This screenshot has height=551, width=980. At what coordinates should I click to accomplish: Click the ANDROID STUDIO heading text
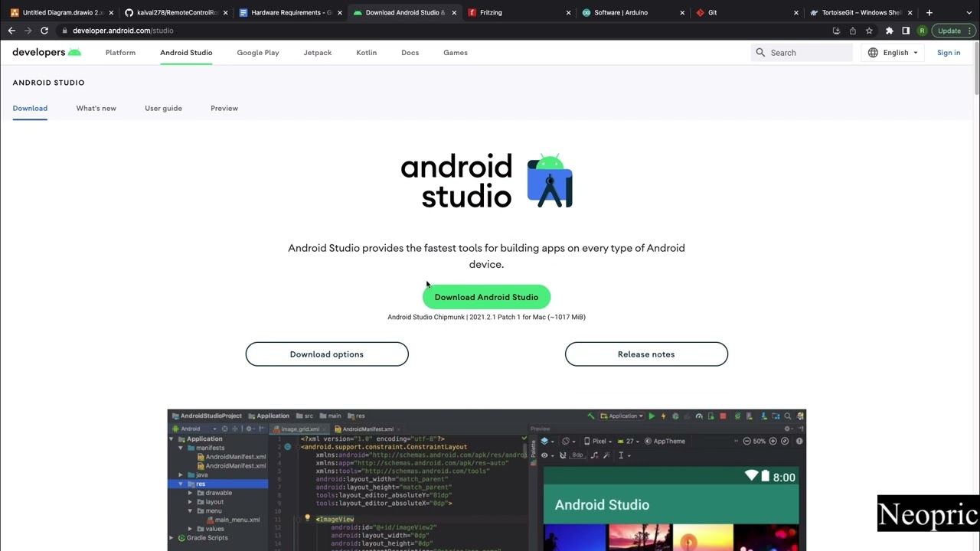click(48, 83)
